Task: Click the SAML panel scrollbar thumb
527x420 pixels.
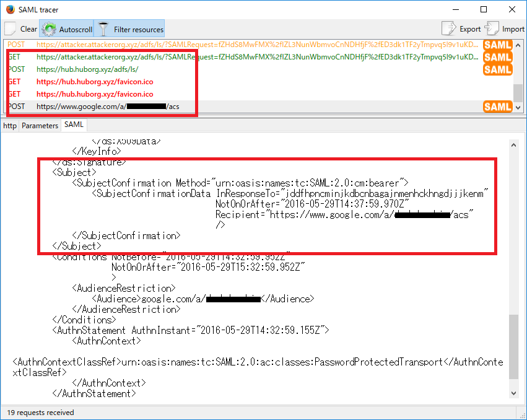Action: [513, 347]
